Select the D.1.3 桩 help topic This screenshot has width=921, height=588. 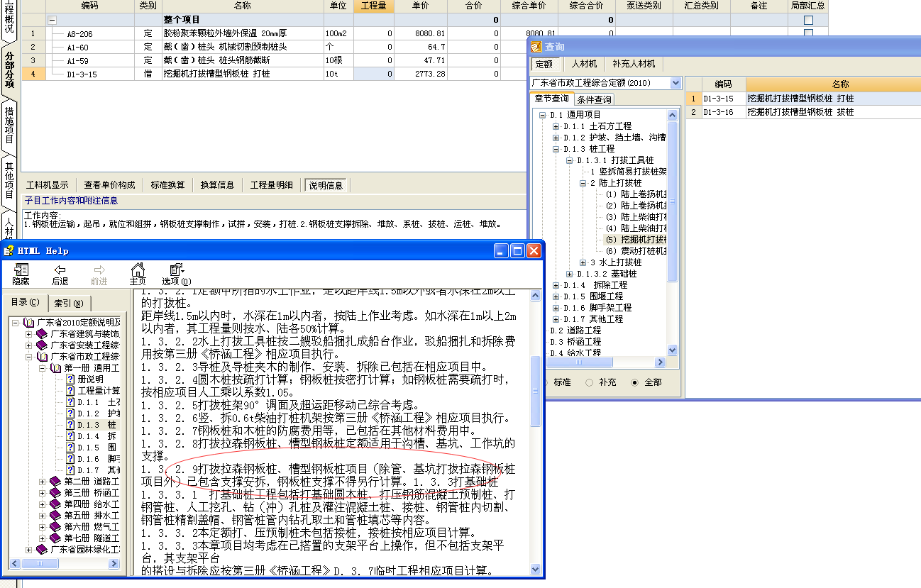[x=92, y=424]
